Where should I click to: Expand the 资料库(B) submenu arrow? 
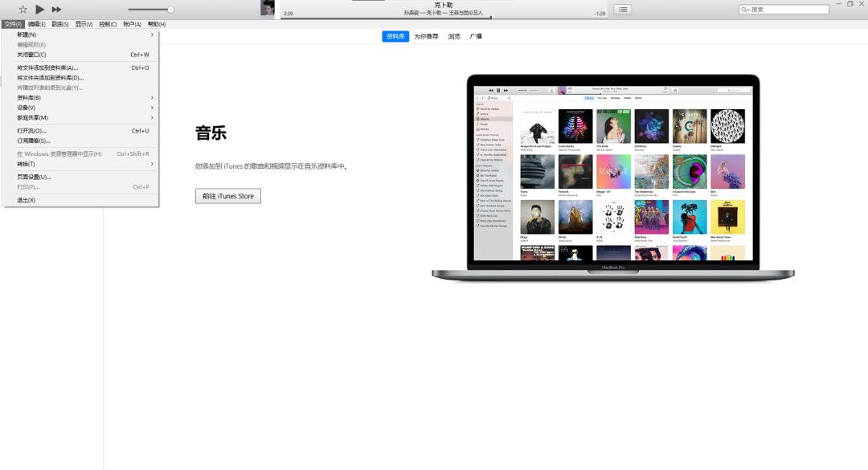tap(152, 98)
